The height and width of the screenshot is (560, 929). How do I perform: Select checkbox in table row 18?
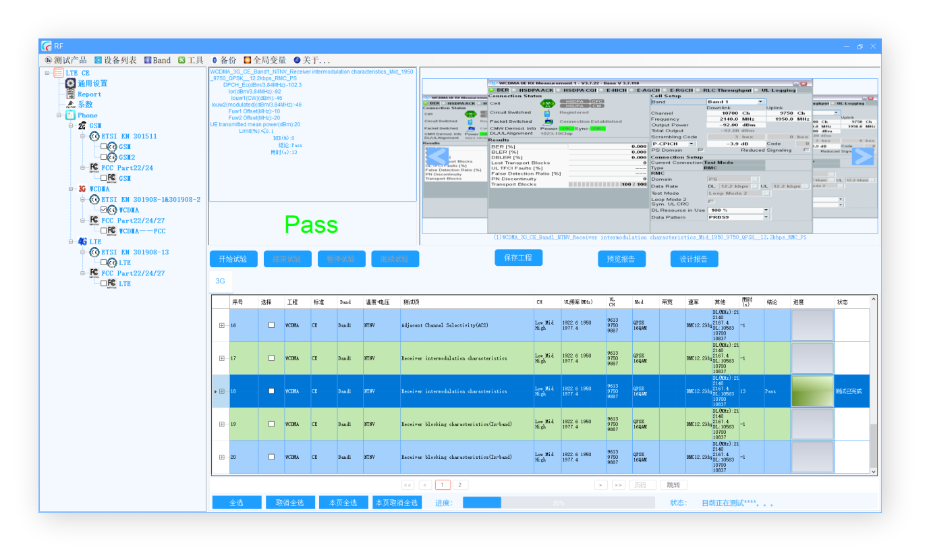pyautogui.click(x=272, y=391)
